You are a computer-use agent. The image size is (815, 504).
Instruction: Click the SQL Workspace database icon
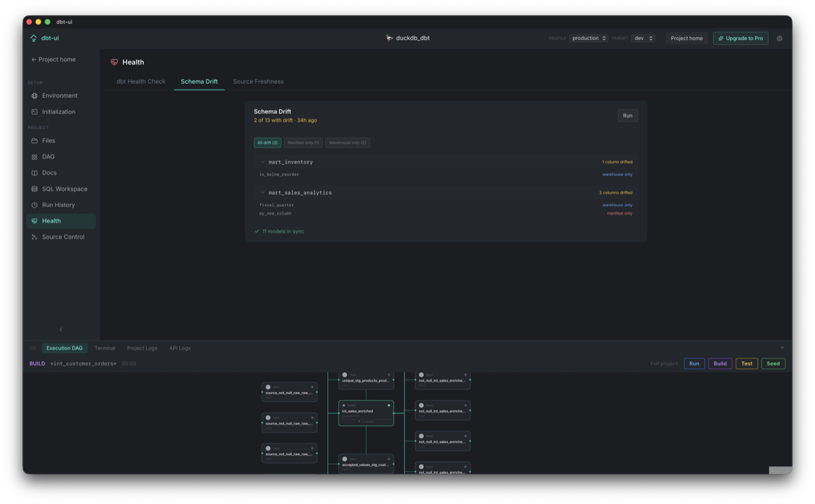tap(35, 189)
